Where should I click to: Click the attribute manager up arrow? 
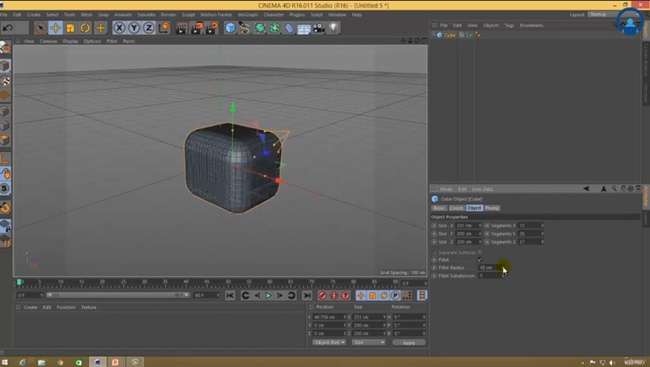[x=604, y=189]
